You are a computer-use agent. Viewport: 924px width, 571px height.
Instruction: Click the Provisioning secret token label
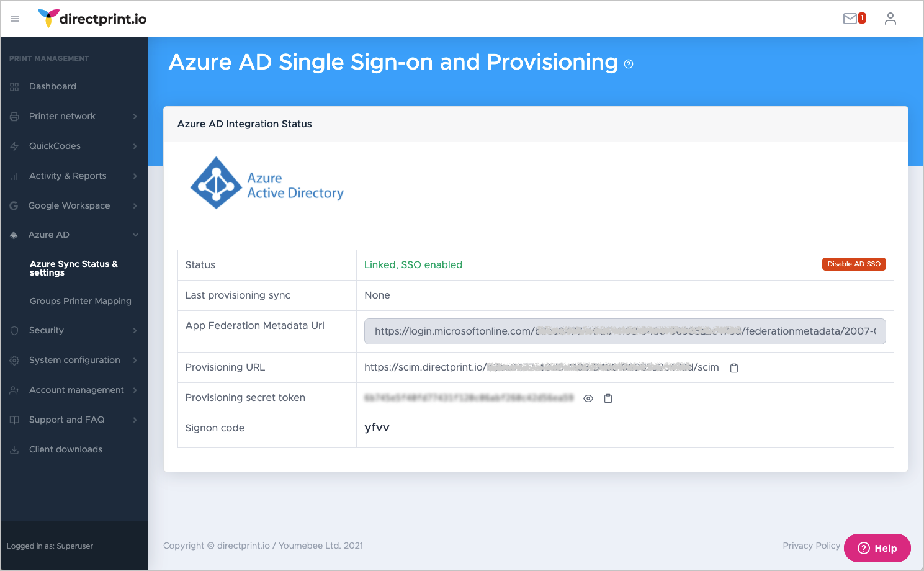[x=245, y=398]
